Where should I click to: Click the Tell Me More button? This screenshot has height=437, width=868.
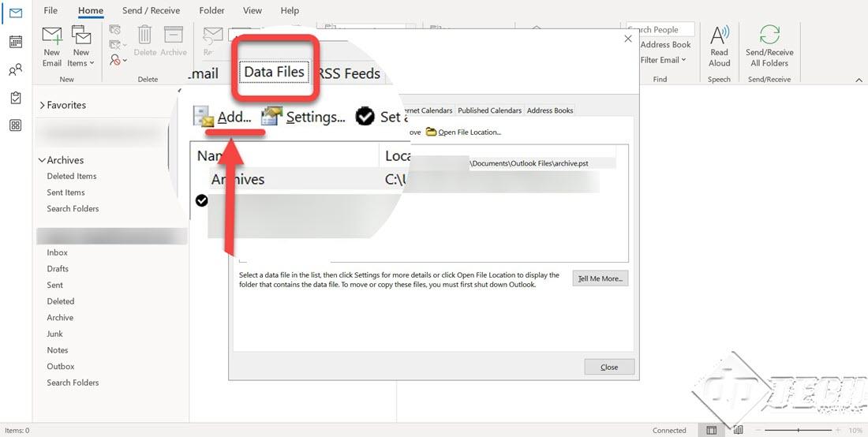point(600,278)
